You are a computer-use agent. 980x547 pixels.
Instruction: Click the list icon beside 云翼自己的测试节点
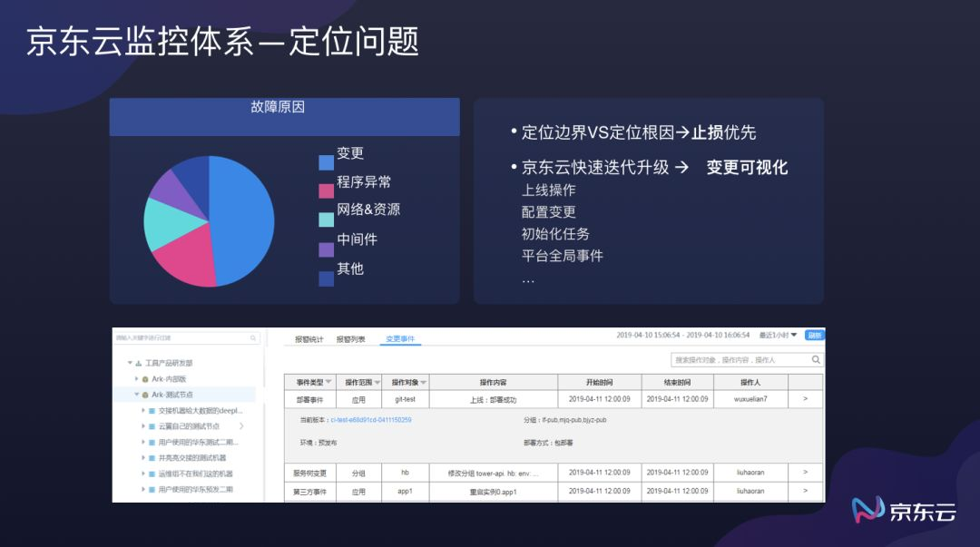click(x=152, y=426)
